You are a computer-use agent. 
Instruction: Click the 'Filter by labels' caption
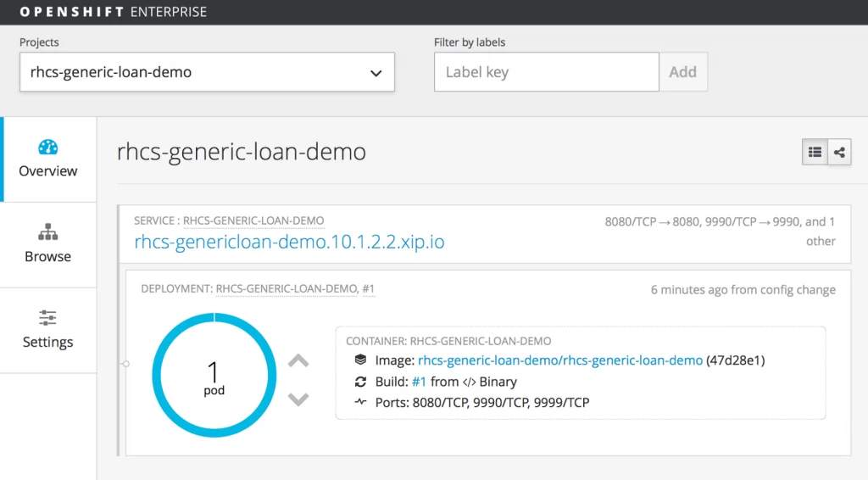click(470, 42)
